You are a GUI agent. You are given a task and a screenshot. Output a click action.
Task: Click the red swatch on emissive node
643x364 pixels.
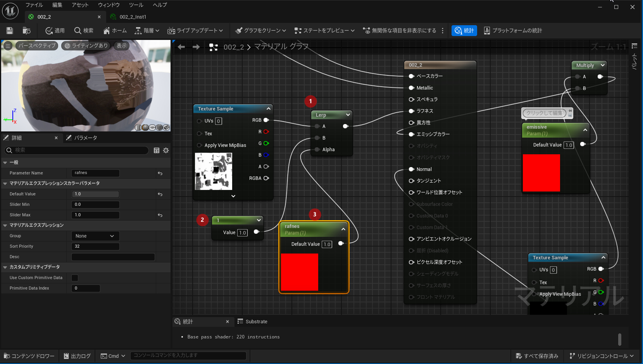point(541,173)
